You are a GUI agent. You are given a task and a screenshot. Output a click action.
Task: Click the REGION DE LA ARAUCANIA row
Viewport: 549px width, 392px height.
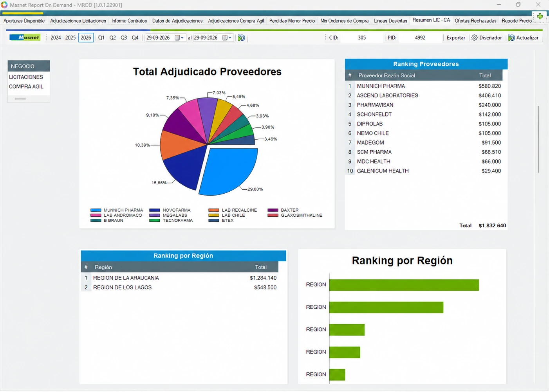pos(180,278)
